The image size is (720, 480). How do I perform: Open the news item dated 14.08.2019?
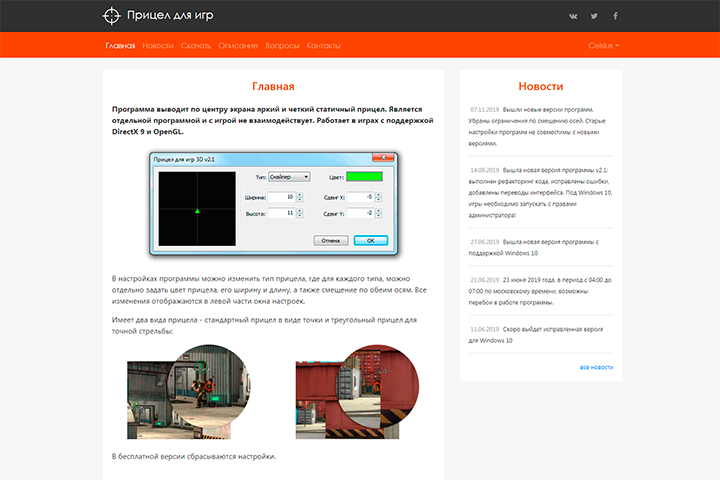(540, 192)
